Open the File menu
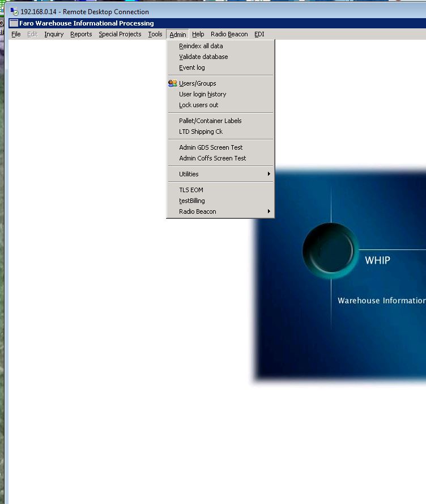This screenshot has width=426, height=504. point(16,34)
